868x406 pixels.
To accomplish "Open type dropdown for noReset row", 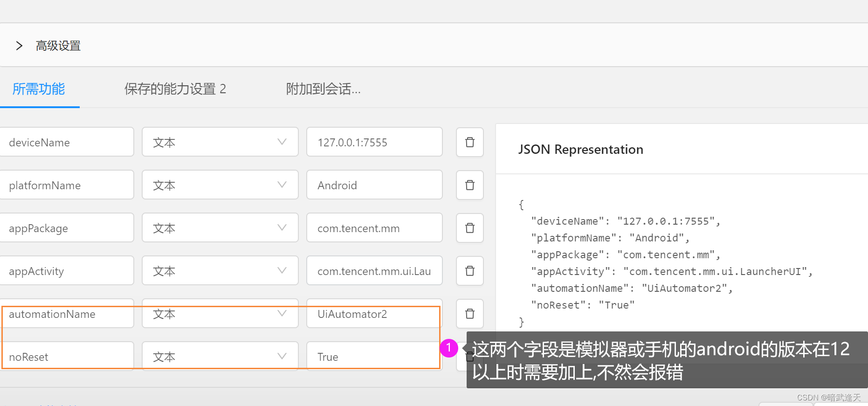I will coord(220,357).
